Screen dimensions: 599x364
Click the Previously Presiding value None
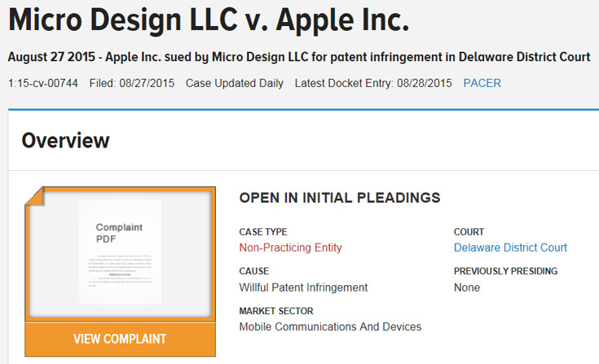pyautogui.click(x=467, y=287)
